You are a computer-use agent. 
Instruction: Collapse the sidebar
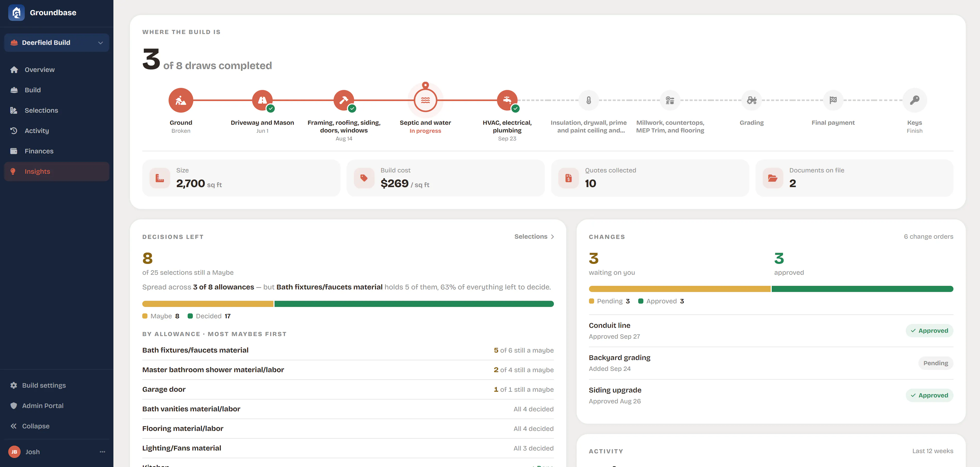(57, 426)
